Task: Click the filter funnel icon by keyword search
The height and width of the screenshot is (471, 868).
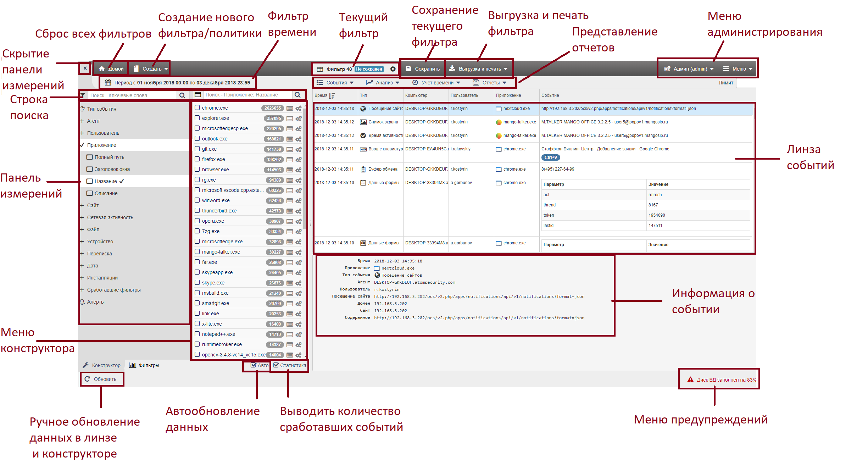Action: 83,95
